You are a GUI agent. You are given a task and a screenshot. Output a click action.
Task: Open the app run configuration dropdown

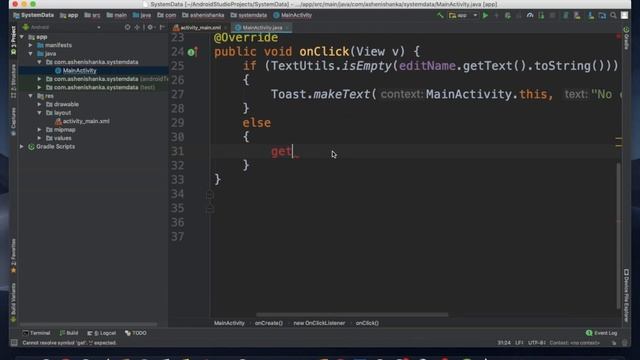(x=463, y=16)
